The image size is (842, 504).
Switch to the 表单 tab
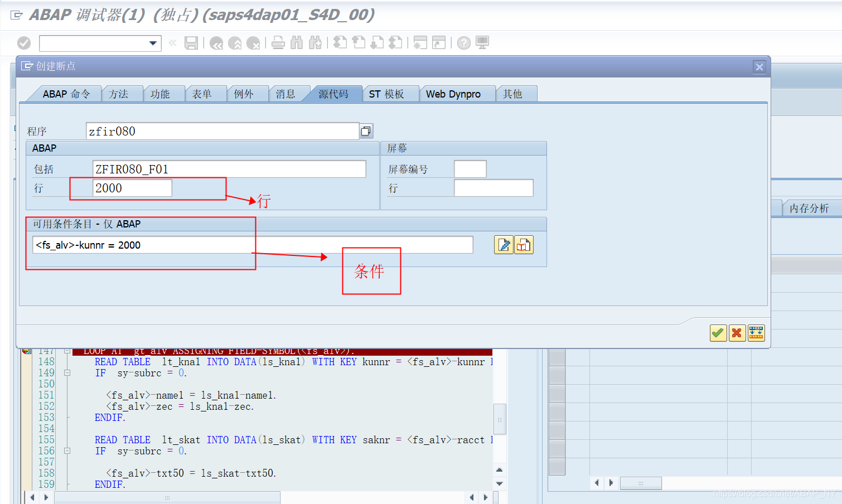202,94
